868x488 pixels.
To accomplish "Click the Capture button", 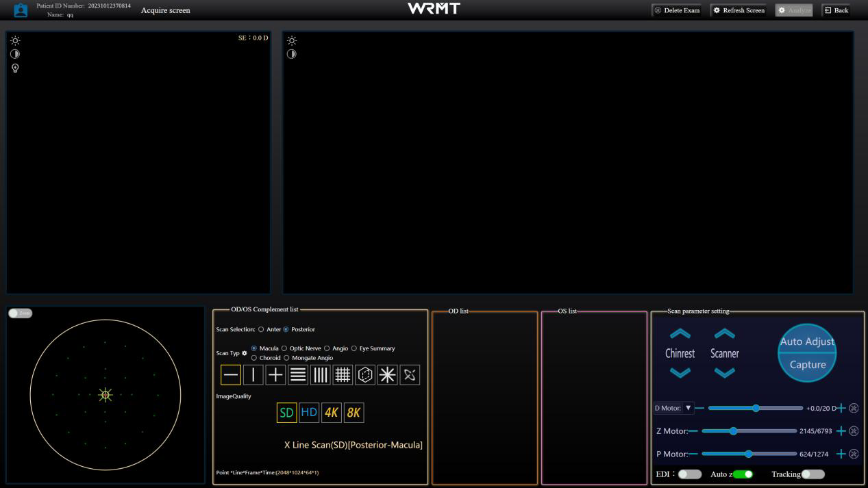I will pyautogui.click(x=807, y=365).
